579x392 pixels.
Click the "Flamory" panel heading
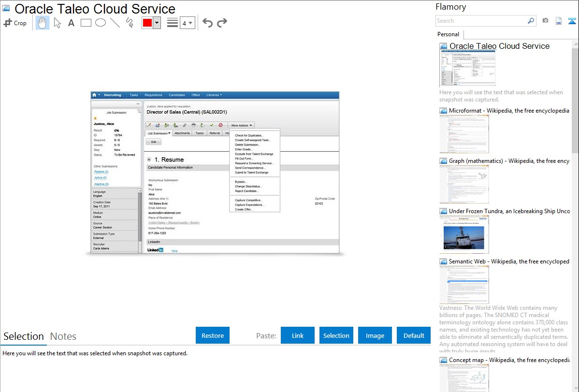coord(450,7)
